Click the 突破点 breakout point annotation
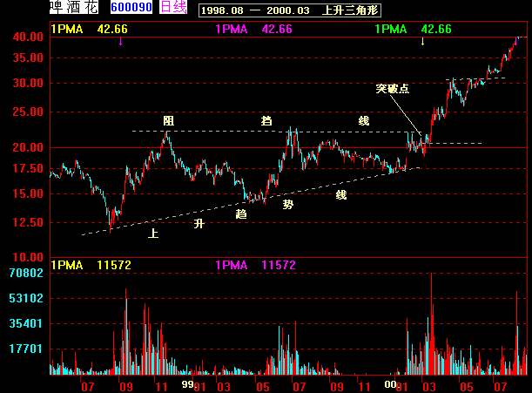 click(x=393, y=89)
